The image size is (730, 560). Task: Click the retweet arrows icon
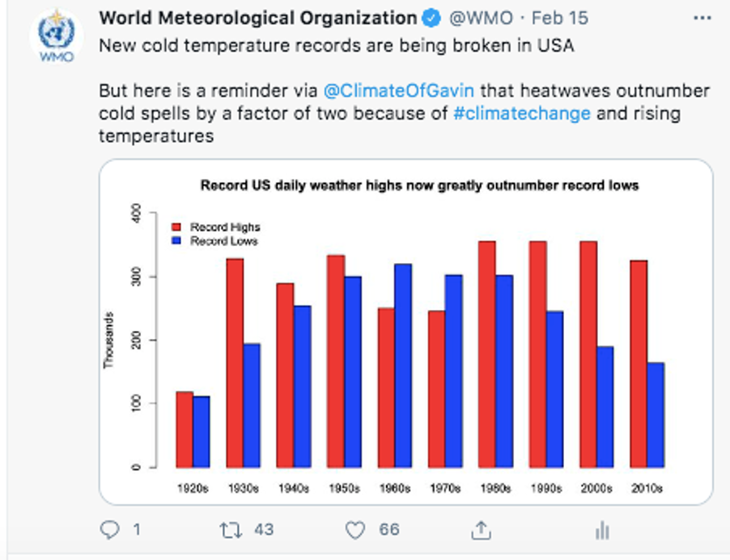pos(231,530)
